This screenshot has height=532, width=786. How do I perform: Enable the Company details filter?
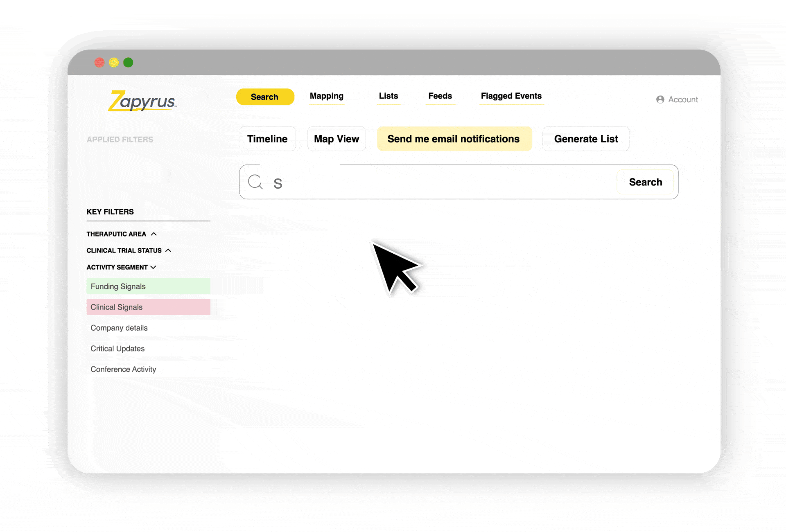119,328
